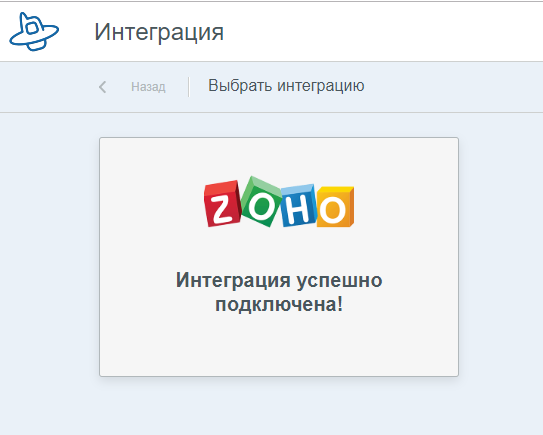The height and width of the screenshot is (435, 543).
Task: Click the Интеграция page heading
Action: pyautogui.click(x=159, y=32)
